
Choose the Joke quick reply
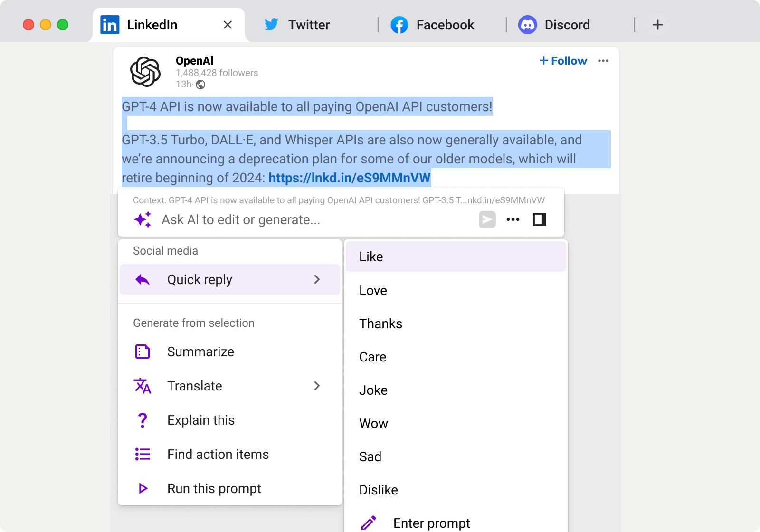456,390
